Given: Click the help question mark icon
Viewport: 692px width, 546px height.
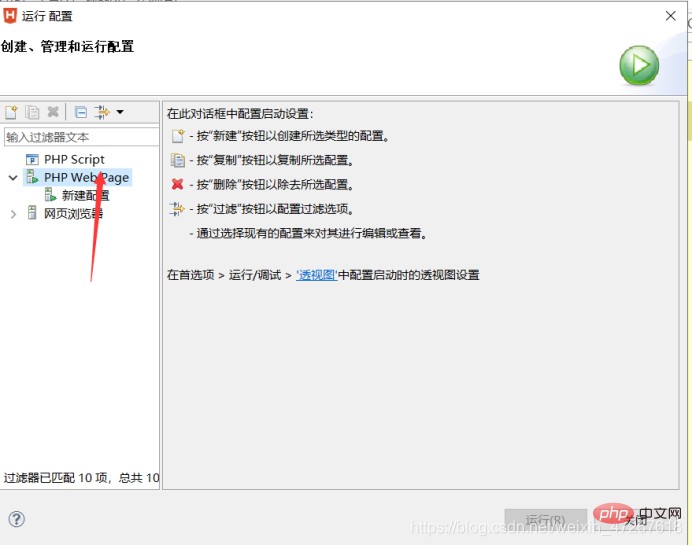Looking at the screenshot, I should [16, 519].
